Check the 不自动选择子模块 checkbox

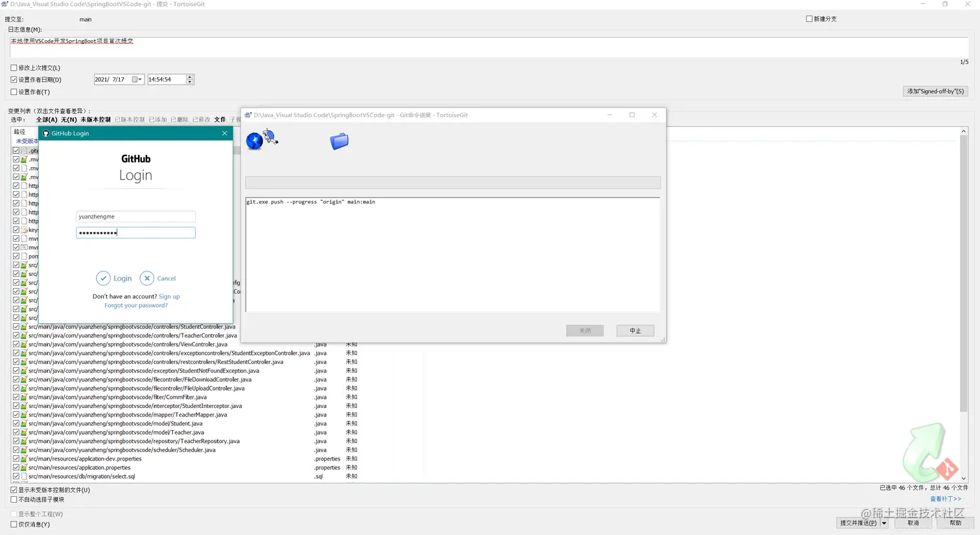pyautogui.click(x=14, y=500)
